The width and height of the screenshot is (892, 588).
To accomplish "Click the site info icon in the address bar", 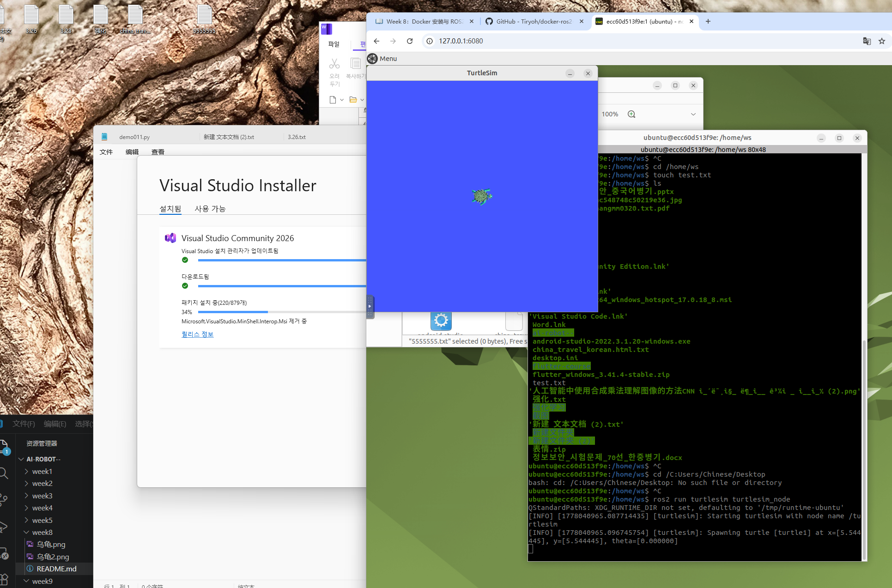I will [430, 41].
